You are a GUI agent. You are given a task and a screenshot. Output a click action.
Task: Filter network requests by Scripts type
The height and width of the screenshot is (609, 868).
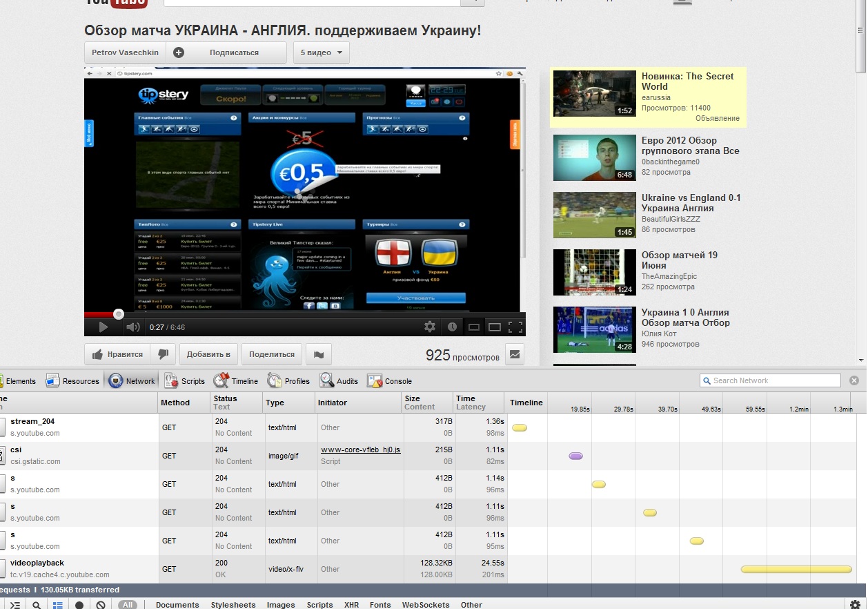[319, 605]
